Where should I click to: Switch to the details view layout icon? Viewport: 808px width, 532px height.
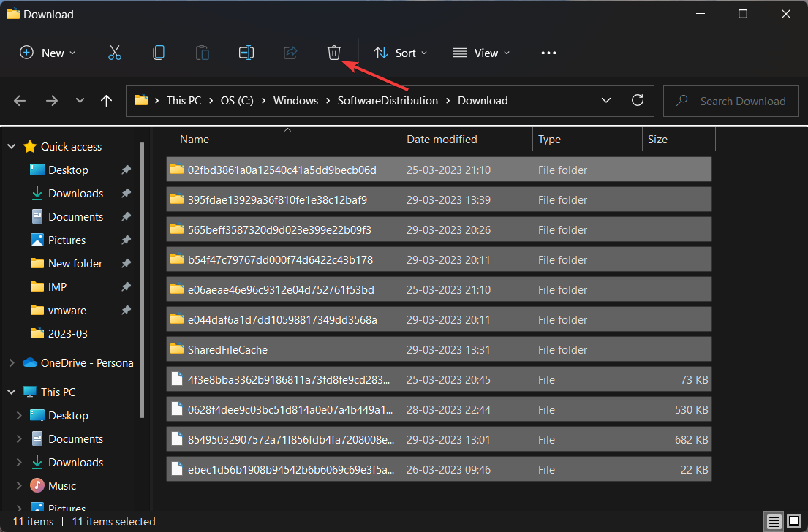click(774, 521)
